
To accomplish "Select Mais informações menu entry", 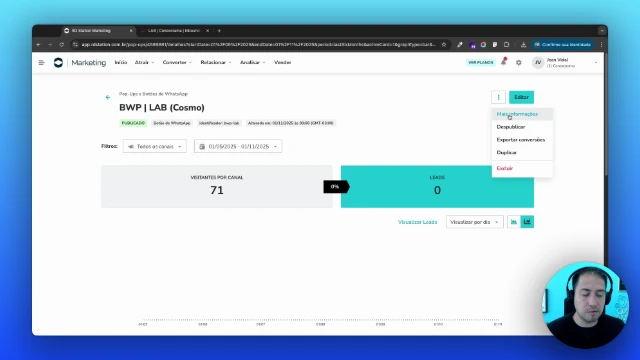I will click(522, 114).
